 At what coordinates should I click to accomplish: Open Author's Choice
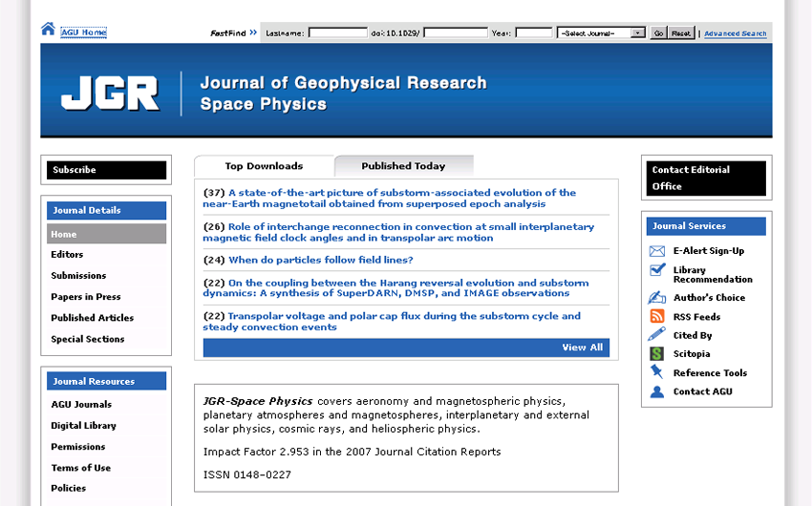click(709, 298)
